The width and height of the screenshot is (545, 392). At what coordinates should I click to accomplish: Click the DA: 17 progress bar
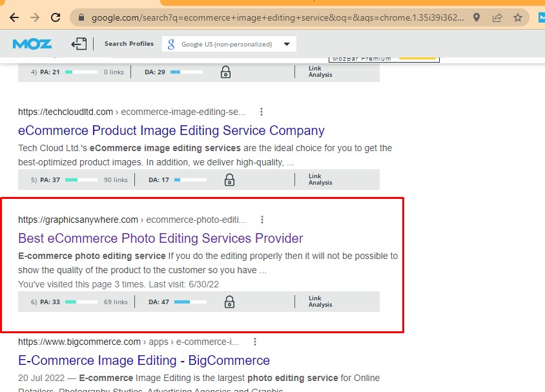pos(190,180)
